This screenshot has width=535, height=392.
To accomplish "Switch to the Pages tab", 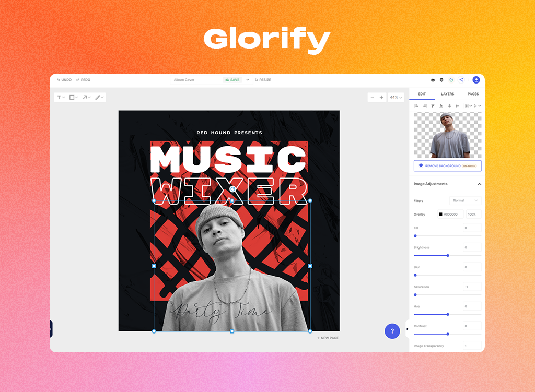I will click(473, 94).
